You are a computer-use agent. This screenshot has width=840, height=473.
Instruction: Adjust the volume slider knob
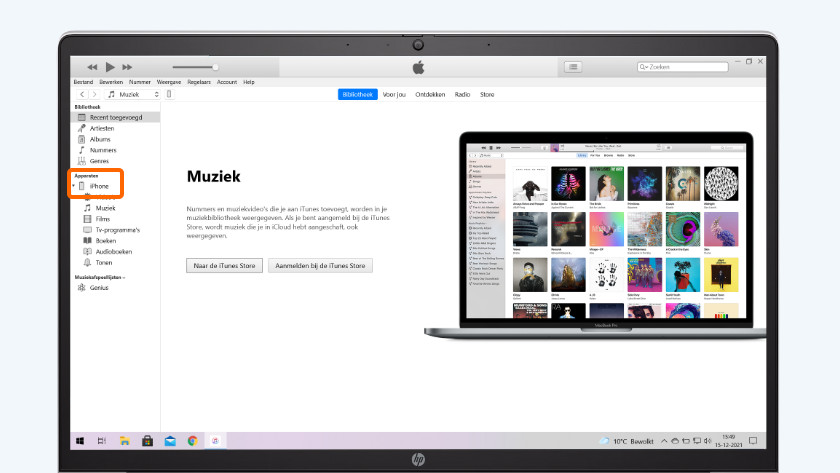pos(215,67)
